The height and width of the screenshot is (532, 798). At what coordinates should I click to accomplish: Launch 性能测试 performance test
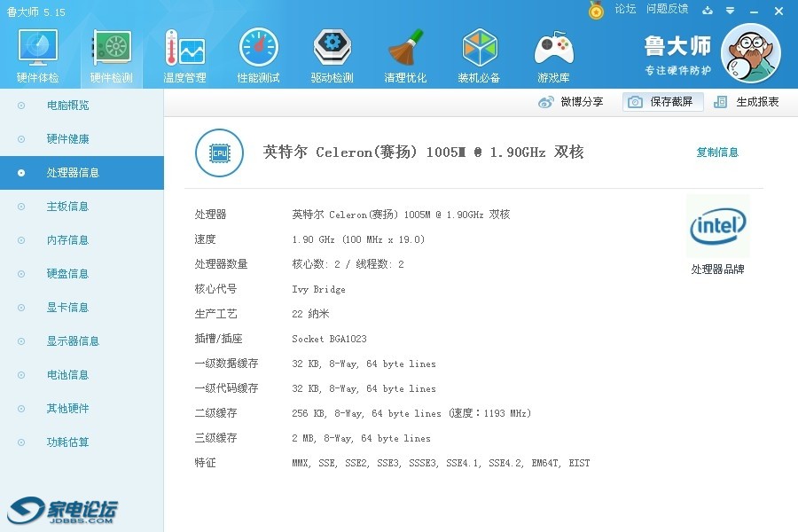(259, 56)
